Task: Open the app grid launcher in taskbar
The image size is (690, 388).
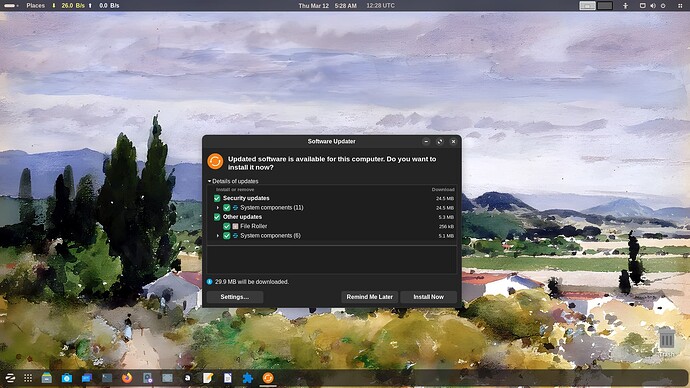Action: click(x=28, y=378)
